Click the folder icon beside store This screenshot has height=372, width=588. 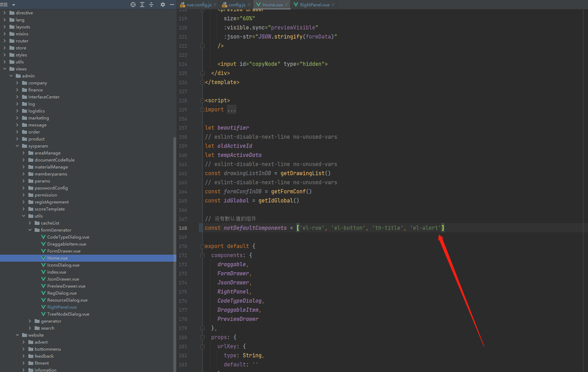click(x=12, y=48)
